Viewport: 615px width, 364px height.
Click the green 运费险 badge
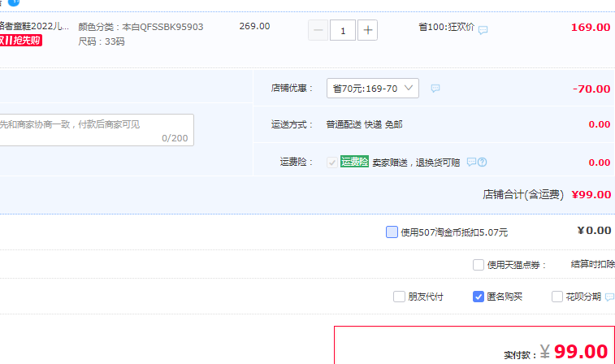click(x=354, y=162)
